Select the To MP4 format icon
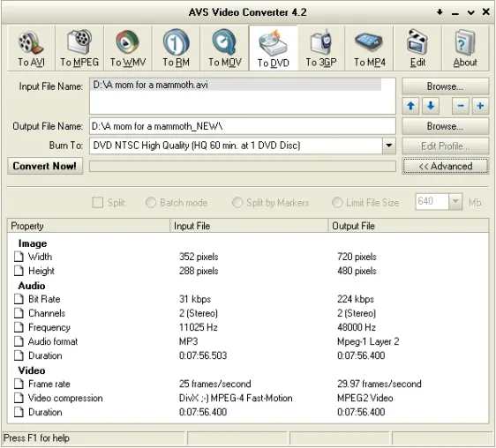This screenshot has width=496, height=448. click(x=369, y=48)
